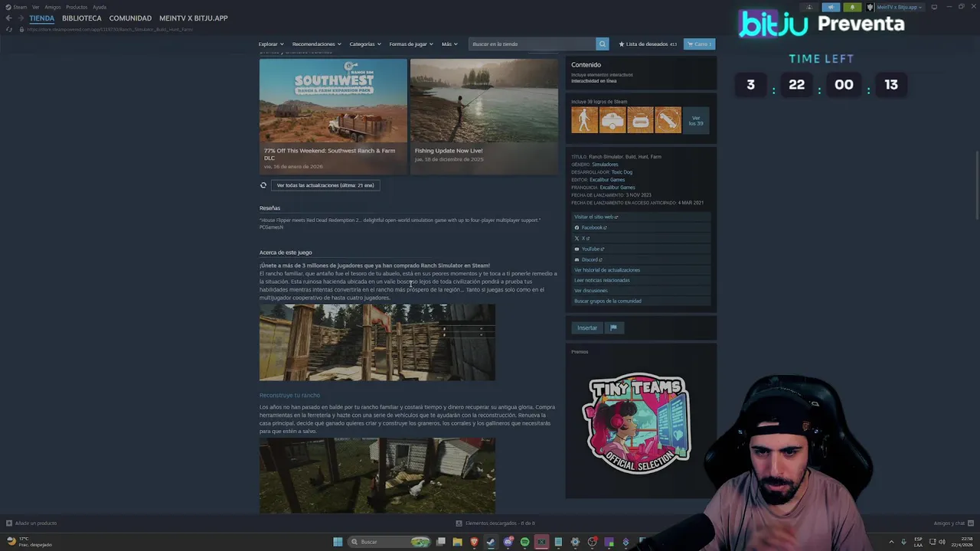Open Amigos y chat at bottom right

point(953,523)
